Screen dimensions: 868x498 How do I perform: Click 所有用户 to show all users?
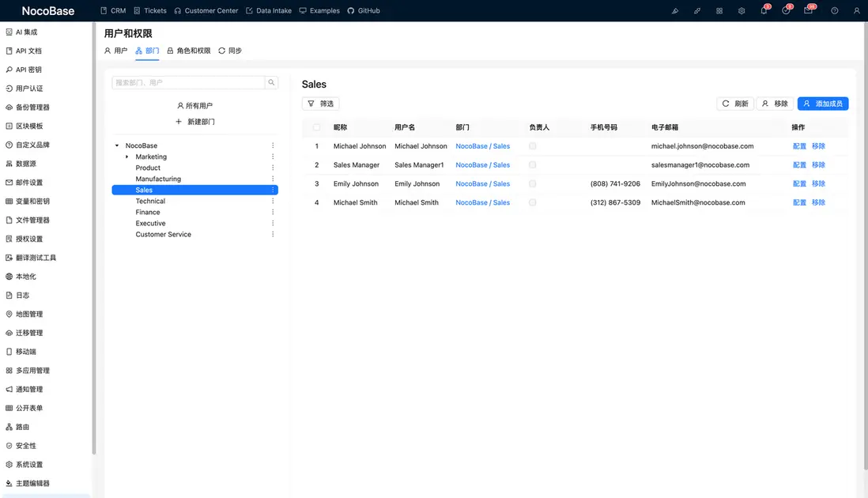pyautogui.click(x=194, y=106)
